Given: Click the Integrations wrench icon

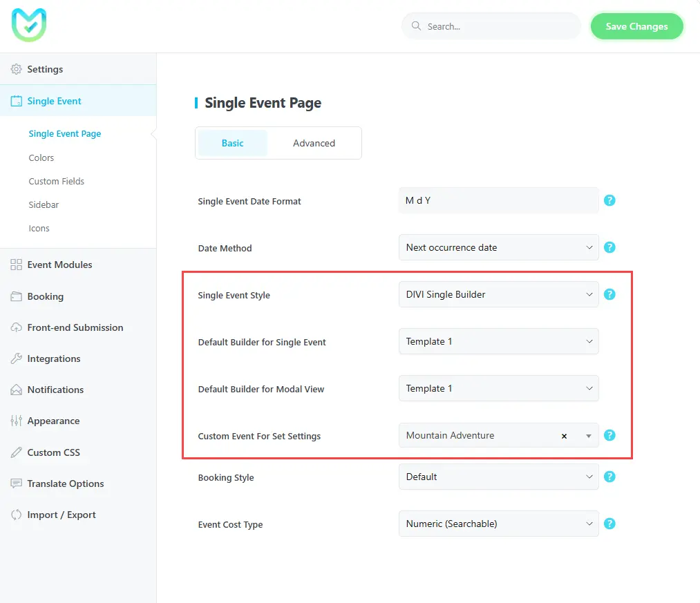Looking at the screenshot, I should tap(16, 358).
